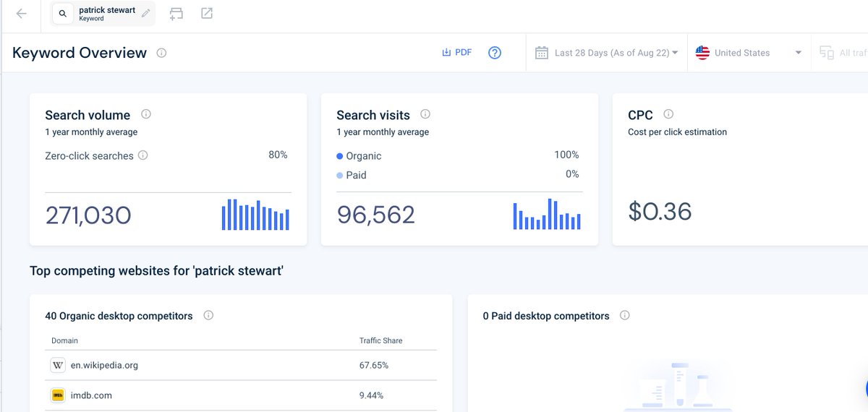Click the 271,030 search volume value

(88, 215)
